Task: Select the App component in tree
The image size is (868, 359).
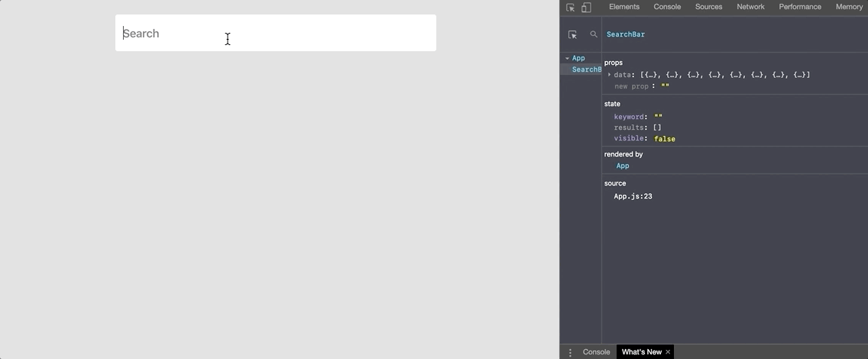Action: 578,58
